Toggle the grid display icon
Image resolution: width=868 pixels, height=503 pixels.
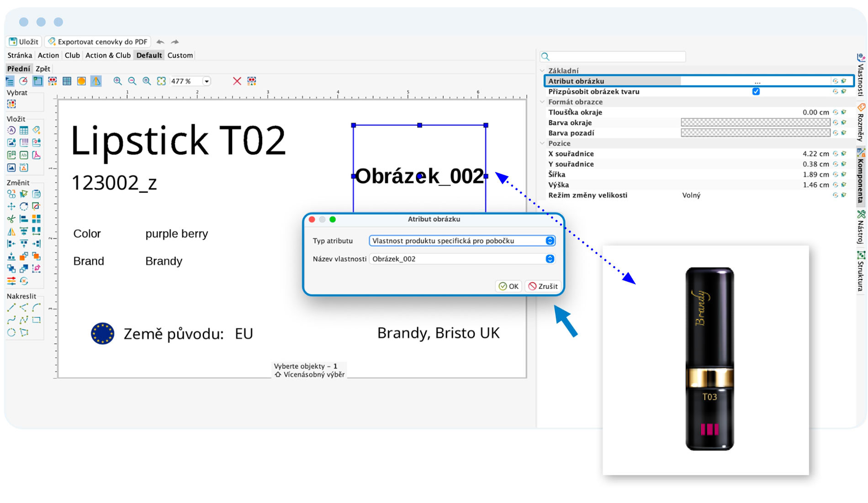tap(67, 81)
